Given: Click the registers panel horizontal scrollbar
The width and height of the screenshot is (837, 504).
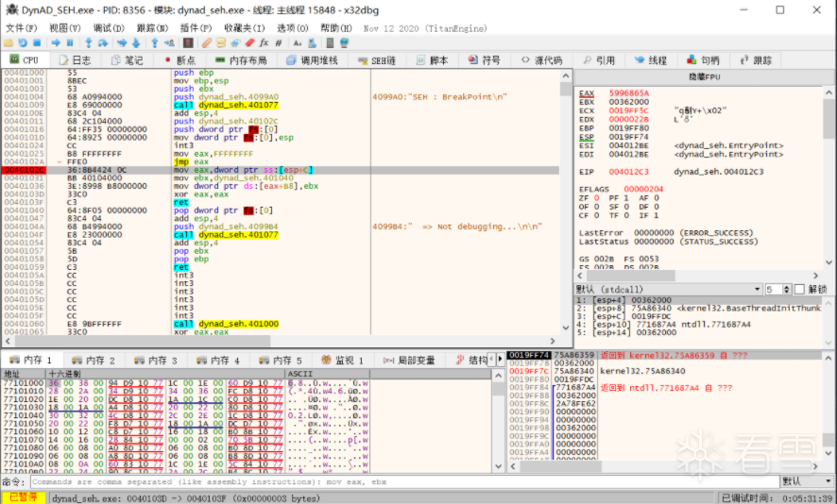Looking at the screenshot, I should pos(699,276).
